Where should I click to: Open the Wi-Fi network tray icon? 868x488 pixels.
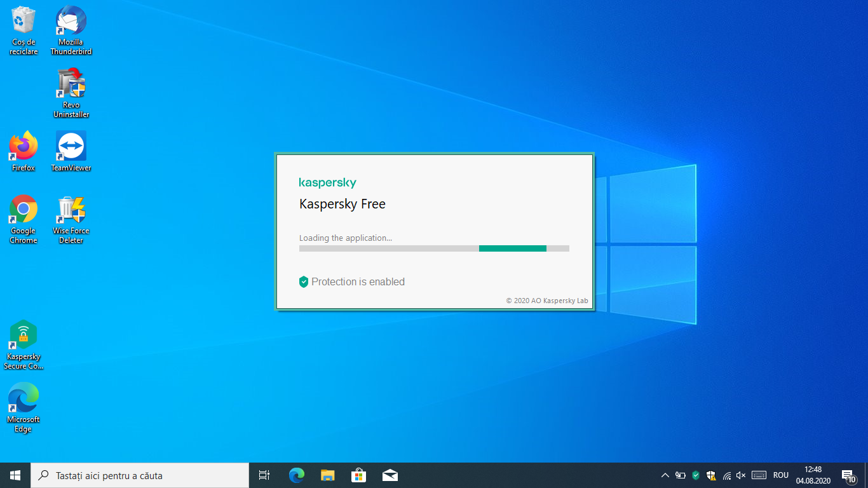point(727,475)
